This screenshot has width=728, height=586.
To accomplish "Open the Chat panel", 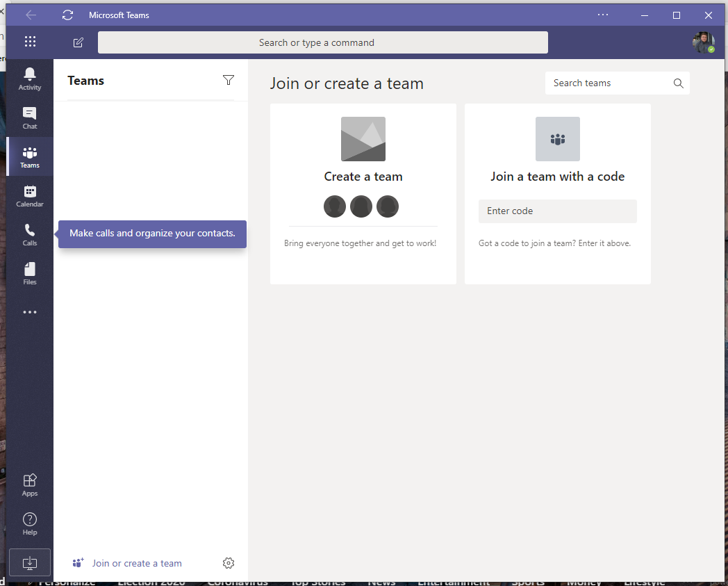I will tap(29, 117).
